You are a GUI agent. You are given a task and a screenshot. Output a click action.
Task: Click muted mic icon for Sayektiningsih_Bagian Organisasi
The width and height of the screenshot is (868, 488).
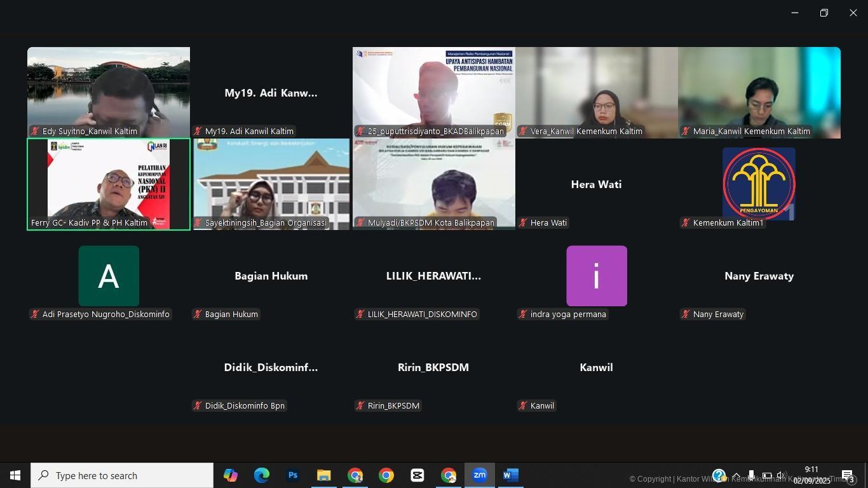(198, 223)
